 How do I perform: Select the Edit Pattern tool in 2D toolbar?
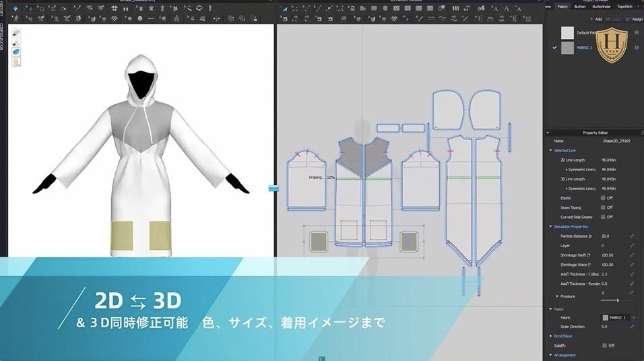[x=294, y=9]
